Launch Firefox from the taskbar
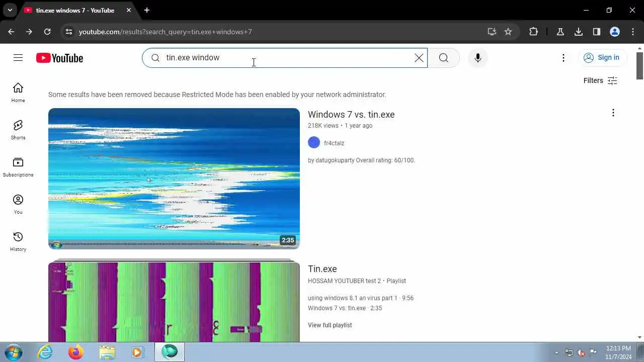Image resolution: width=644 pixels, height=362 pixels. pyautogui.click(x=76, y=352)
